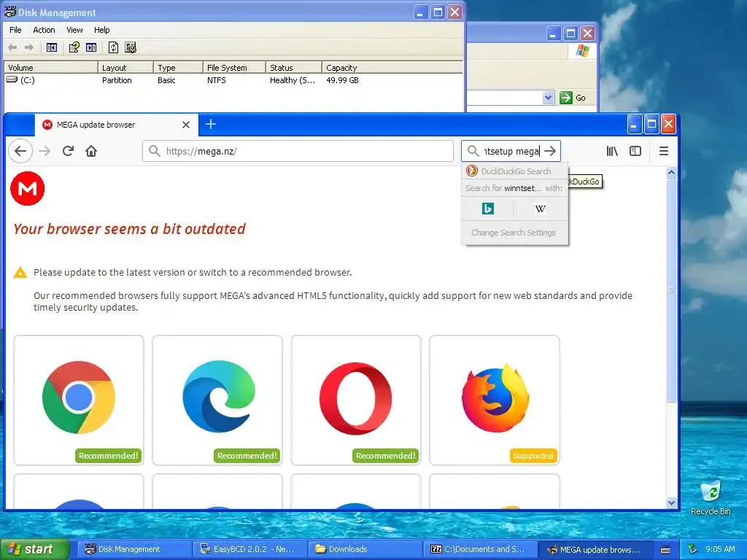Open Change Search Settings
Viewport: 747px width, 560px height.
click(x=514, y=233)
